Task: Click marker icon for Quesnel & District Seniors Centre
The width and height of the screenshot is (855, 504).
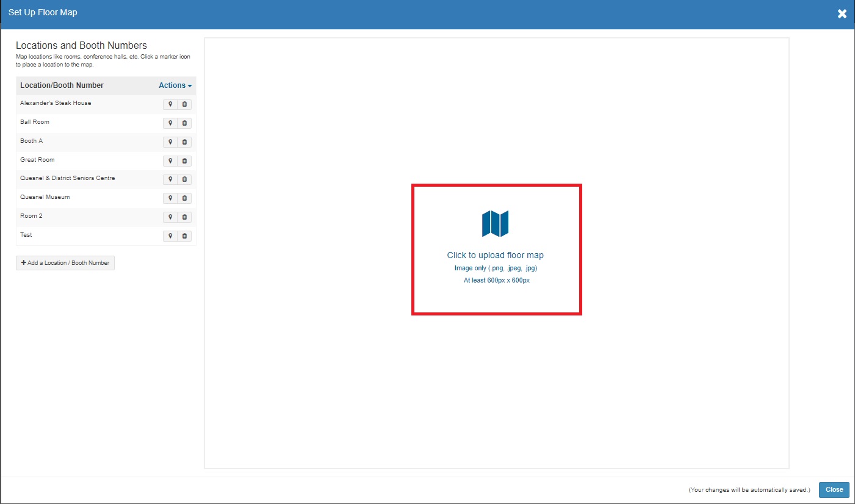Action: coord(170,179)
